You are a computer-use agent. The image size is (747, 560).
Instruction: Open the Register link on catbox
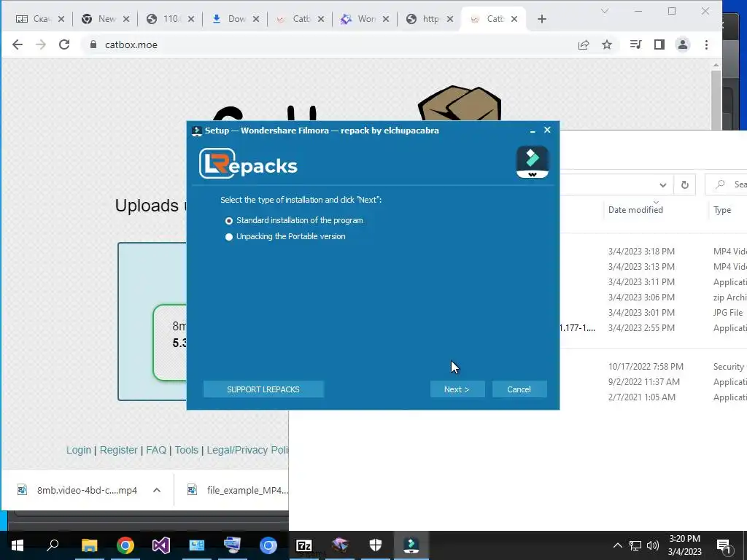119,450
